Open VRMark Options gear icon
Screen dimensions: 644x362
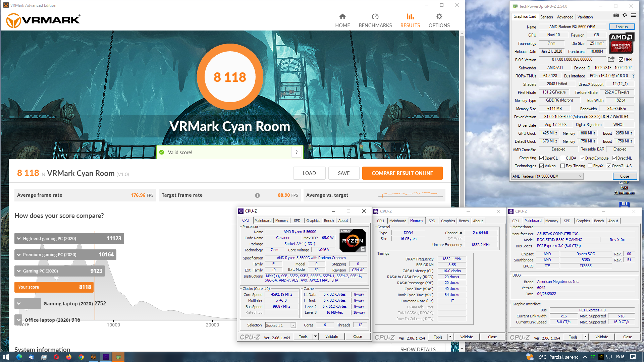click(x=439, y=16)
